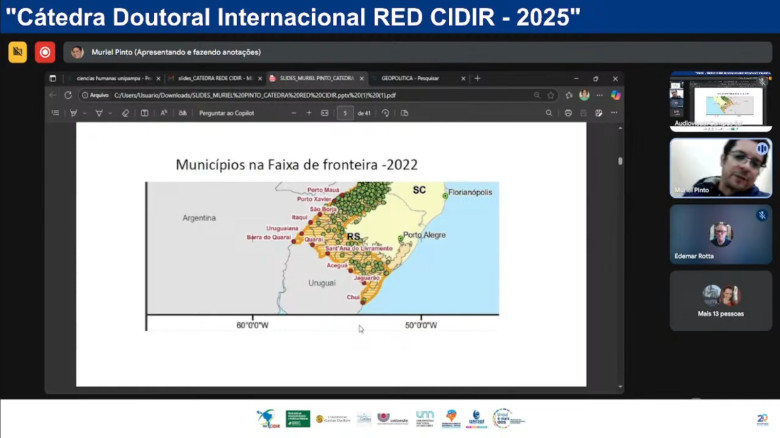Open the Mais 13 pessoas participant tile

pos(720,300)
